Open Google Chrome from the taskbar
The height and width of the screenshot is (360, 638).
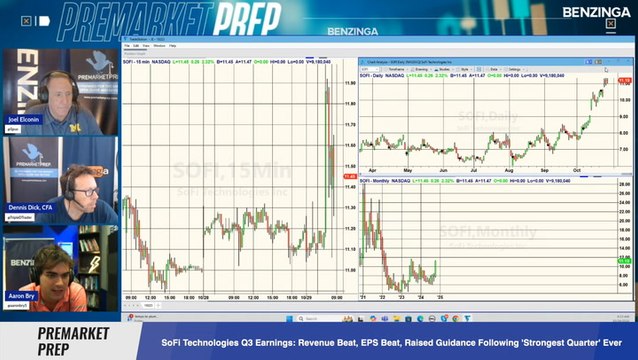(456, 319)
